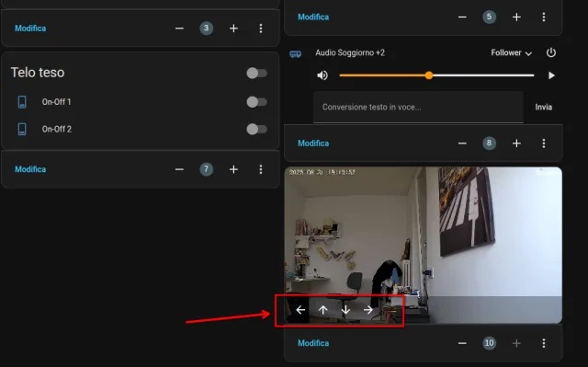Open three-dot menu on card 10

point(544,343)
